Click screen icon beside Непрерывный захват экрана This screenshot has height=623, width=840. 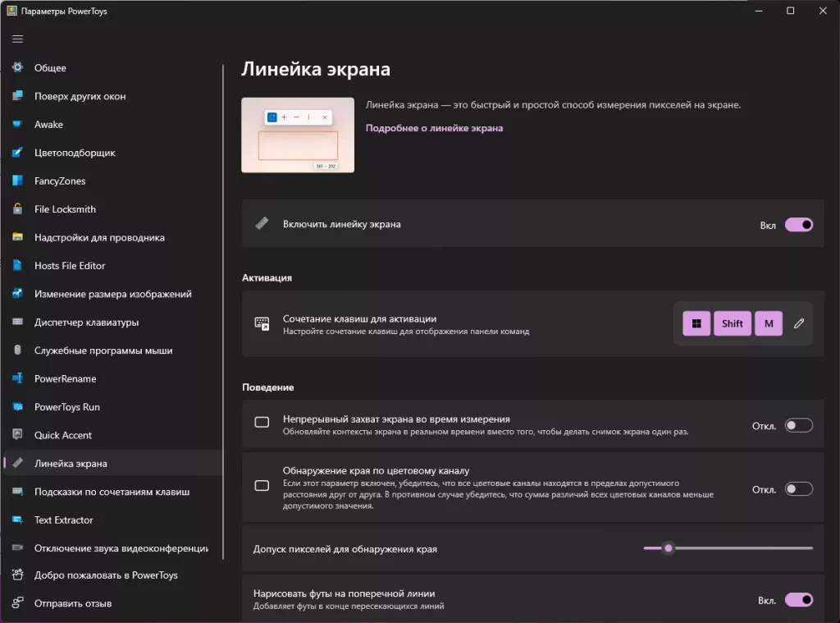262,423
